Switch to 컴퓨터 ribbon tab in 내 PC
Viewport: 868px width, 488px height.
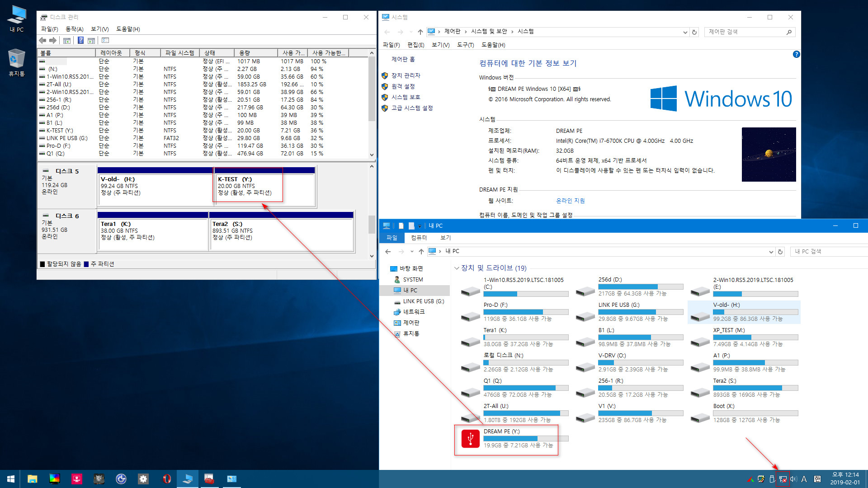419,238
